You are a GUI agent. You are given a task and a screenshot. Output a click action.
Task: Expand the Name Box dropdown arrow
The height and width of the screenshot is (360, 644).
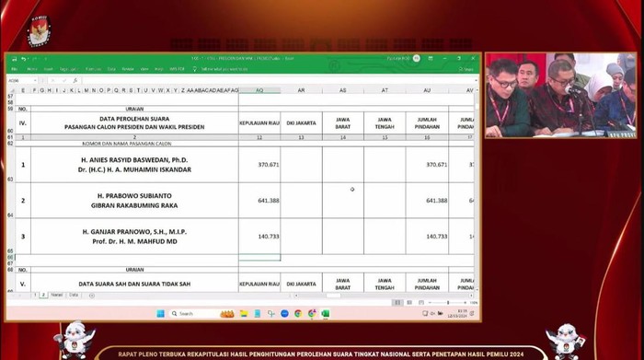coord(35,80)
